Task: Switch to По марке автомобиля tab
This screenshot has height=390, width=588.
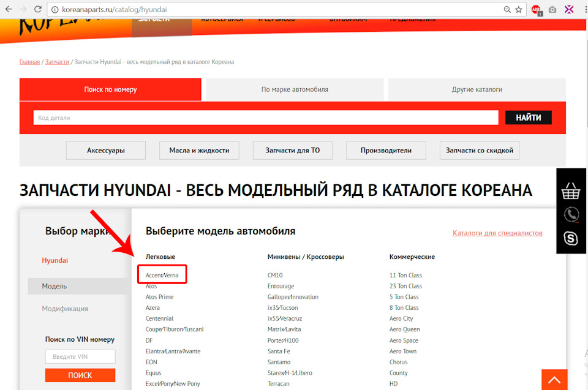Action: [295, 89]
